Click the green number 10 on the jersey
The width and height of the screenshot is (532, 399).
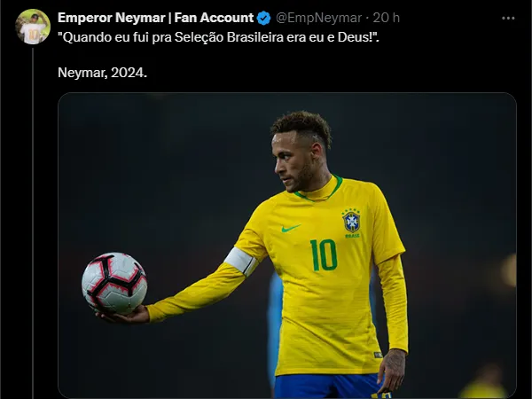[x=324, y=255]
